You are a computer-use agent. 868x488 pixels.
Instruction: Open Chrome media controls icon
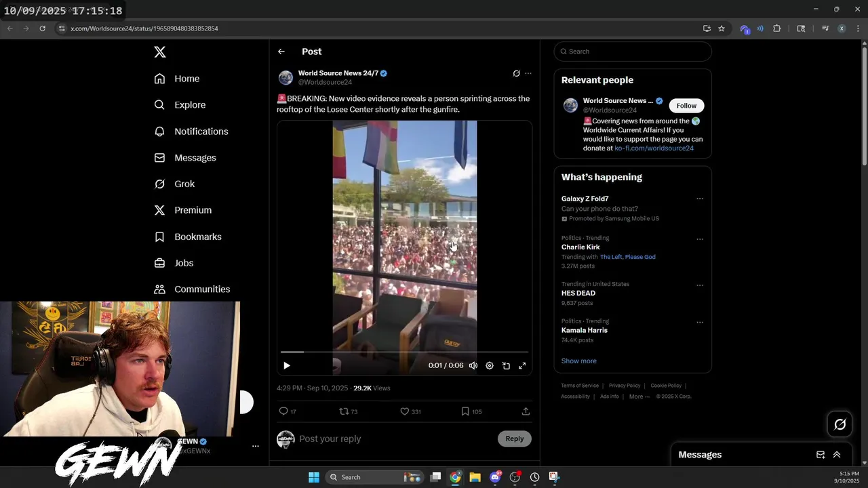pos(825,28)
